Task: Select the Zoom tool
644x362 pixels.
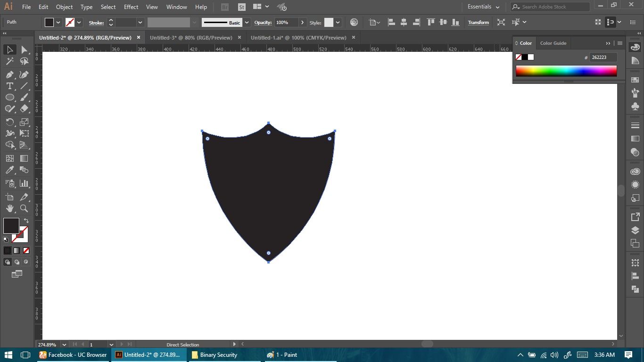Action: click(25, 208)
